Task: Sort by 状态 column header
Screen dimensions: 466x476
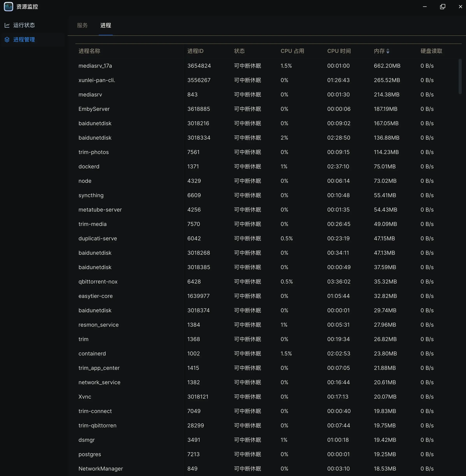Action: pos(239,51)
